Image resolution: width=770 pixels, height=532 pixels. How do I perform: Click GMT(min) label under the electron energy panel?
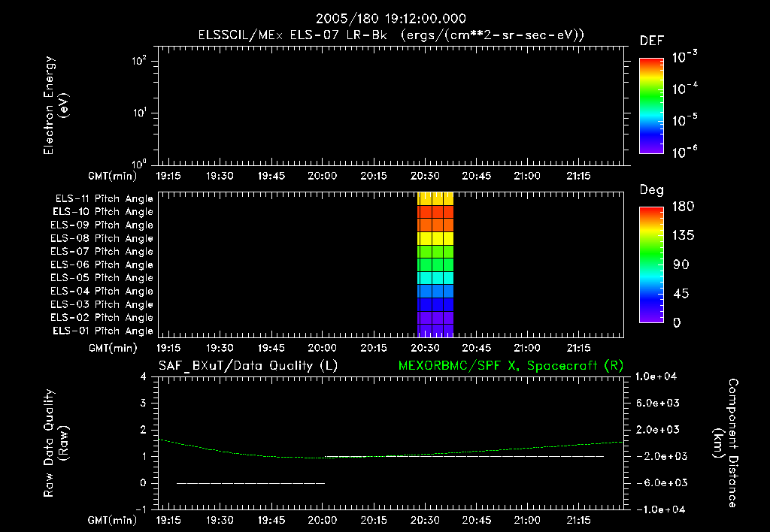tap(113, 176)
